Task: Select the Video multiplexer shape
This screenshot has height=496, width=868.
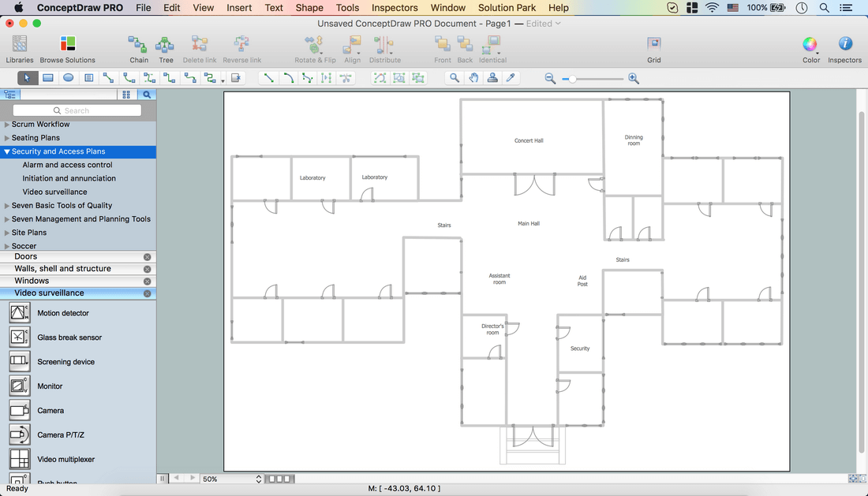Action: [20, 459]
